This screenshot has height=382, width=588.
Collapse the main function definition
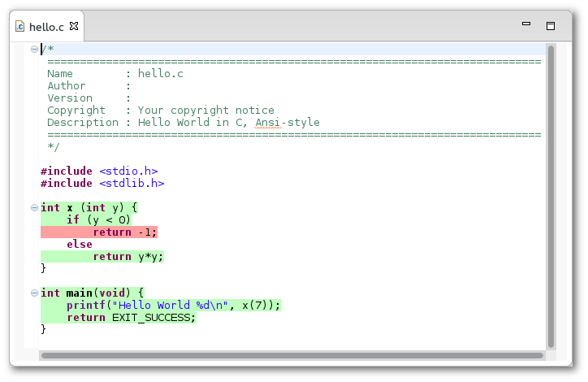click(x=34, y=293)
